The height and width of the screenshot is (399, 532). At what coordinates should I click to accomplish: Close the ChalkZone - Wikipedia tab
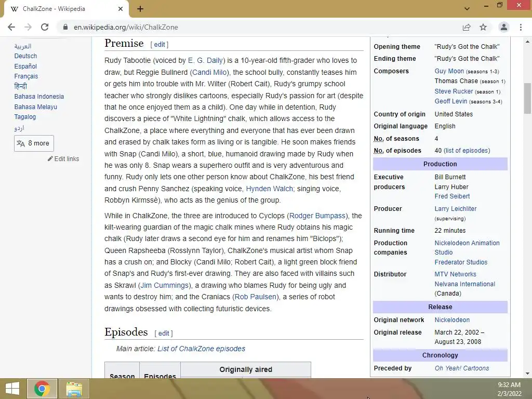coord(121,9)
